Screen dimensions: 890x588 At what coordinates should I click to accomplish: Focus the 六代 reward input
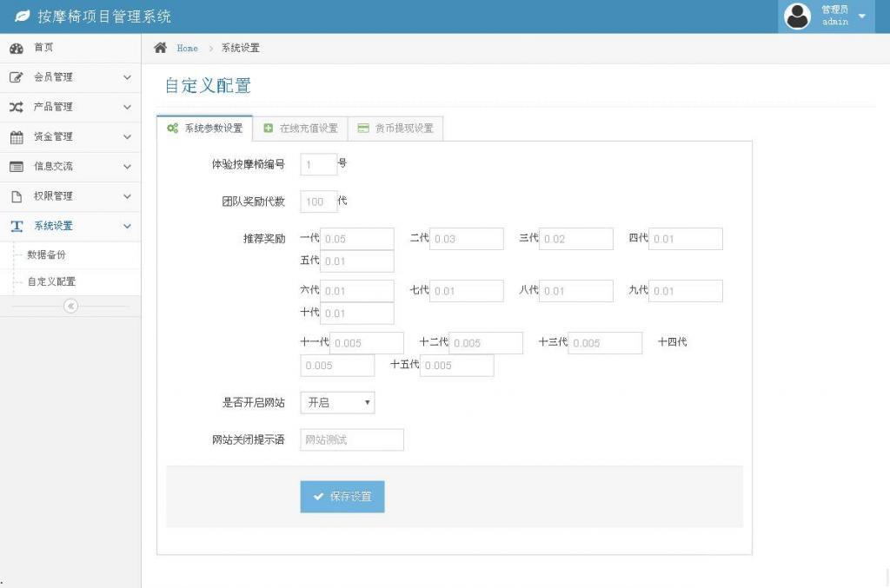(357, 291)
